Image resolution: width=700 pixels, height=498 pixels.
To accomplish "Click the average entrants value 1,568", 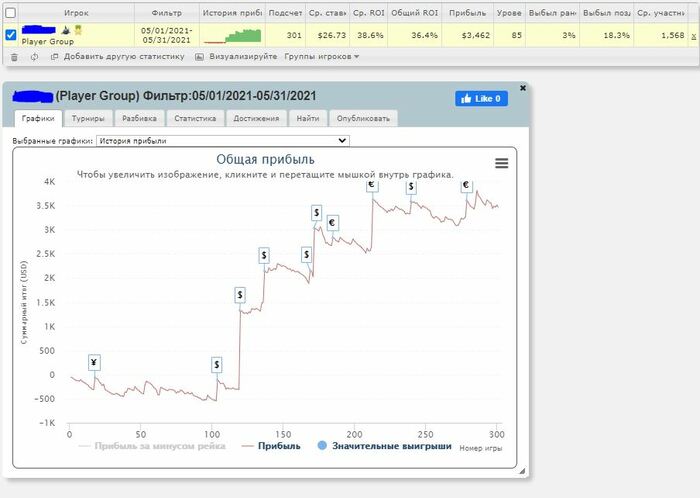I will click(673, 35).
